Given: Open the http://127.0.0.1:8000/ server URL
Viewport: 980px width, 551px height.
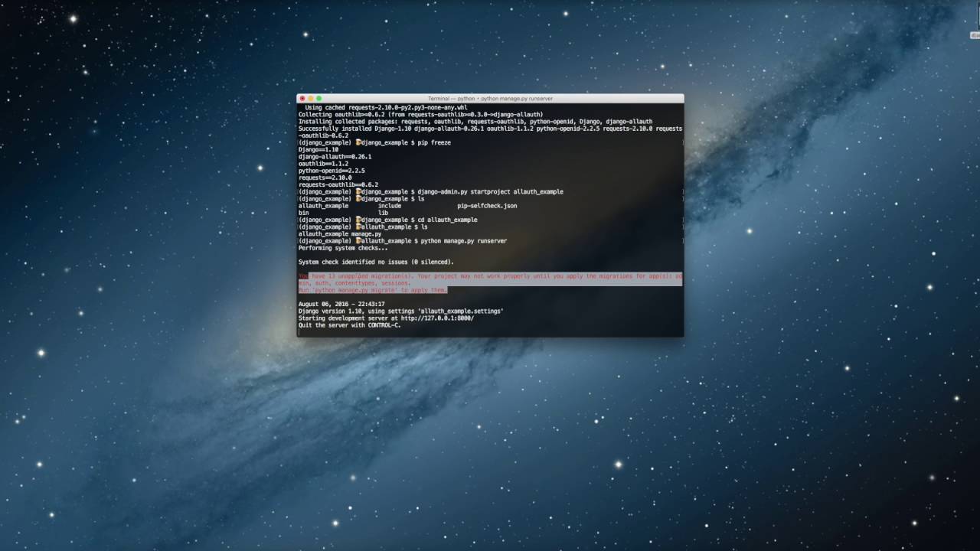Looking at the screenshot, I should pyautogui.click(x=436, y=318).
